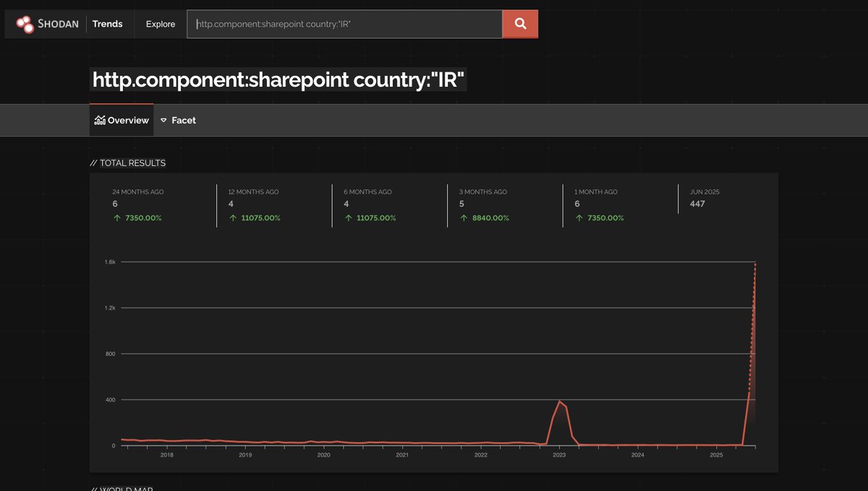Click the query title heading text
The image size is (868, 491).
coord(278,80)
